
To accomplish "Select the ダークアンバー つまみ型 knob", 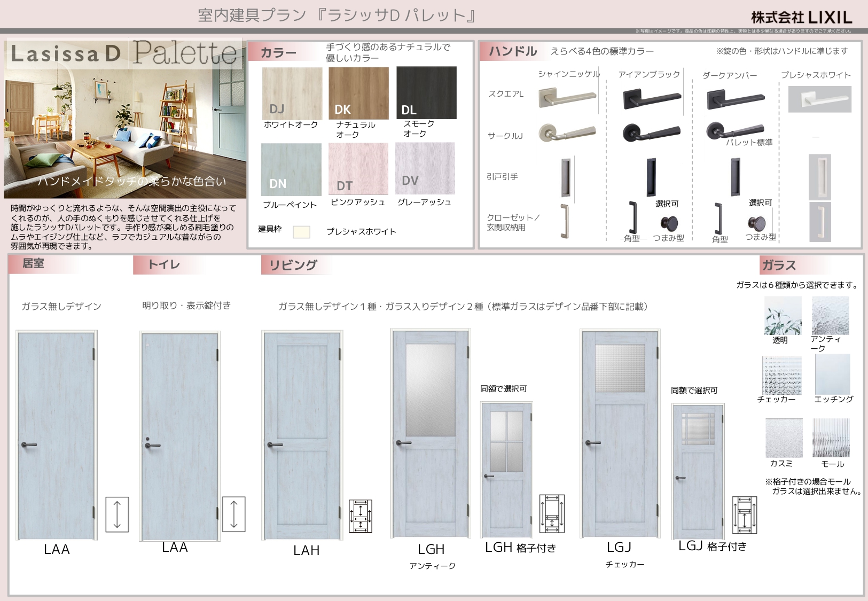I will (756, 223).
